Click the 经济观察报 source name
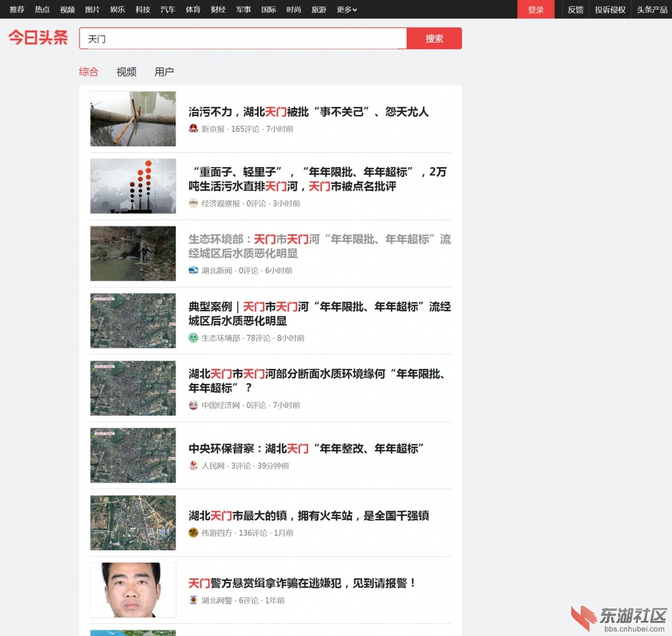672x636 pixels. point(221,203)
